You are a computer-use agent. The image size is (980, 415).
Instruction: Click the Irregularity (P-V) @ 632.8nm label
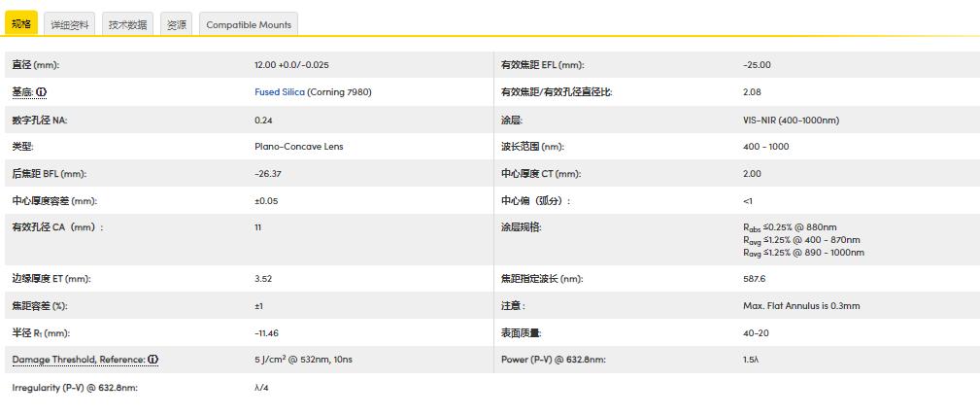click(75, 388)
